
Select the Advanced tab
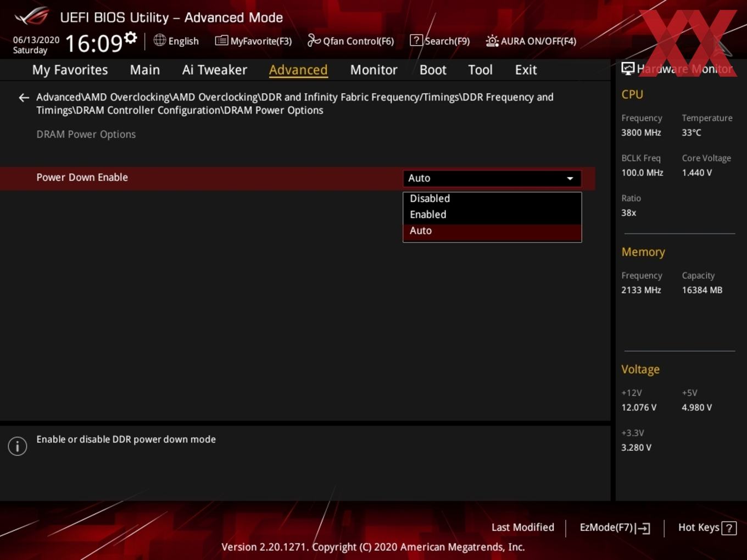[298, 70]
